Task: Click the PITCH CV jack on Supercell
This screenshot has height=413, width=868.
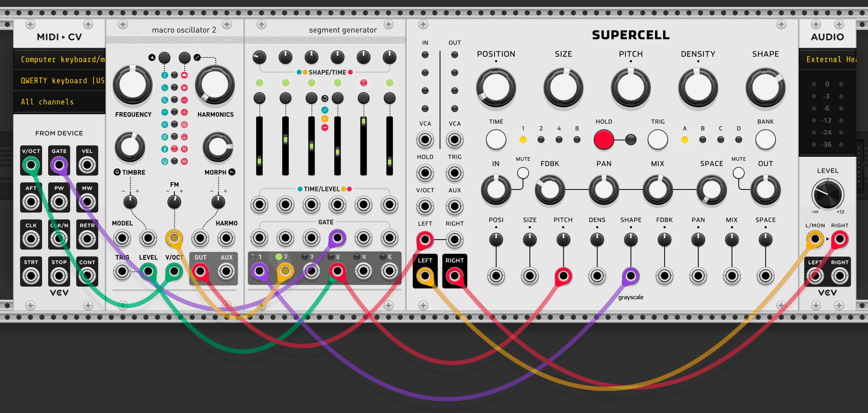Action: click(x=563, y=276)
